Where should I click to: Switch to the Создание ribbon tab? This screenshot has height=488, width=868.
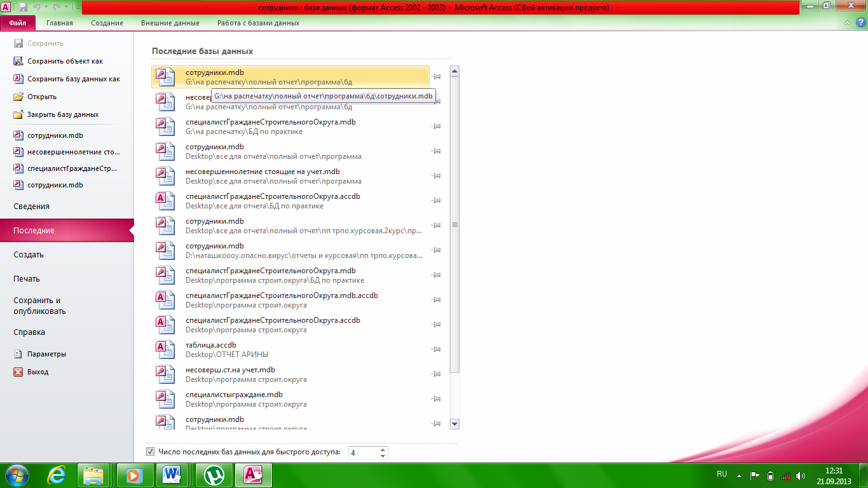click(x=107, y=23)
